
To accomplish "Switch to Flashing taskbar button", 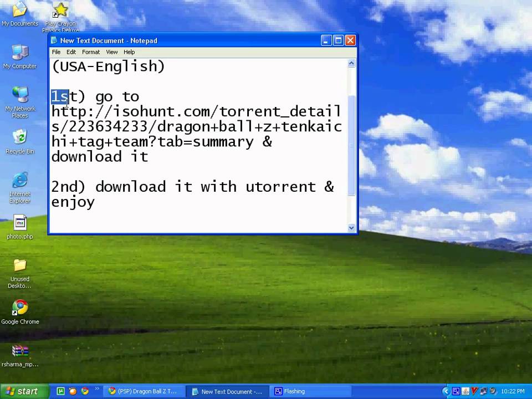I will tap(310, 391).
